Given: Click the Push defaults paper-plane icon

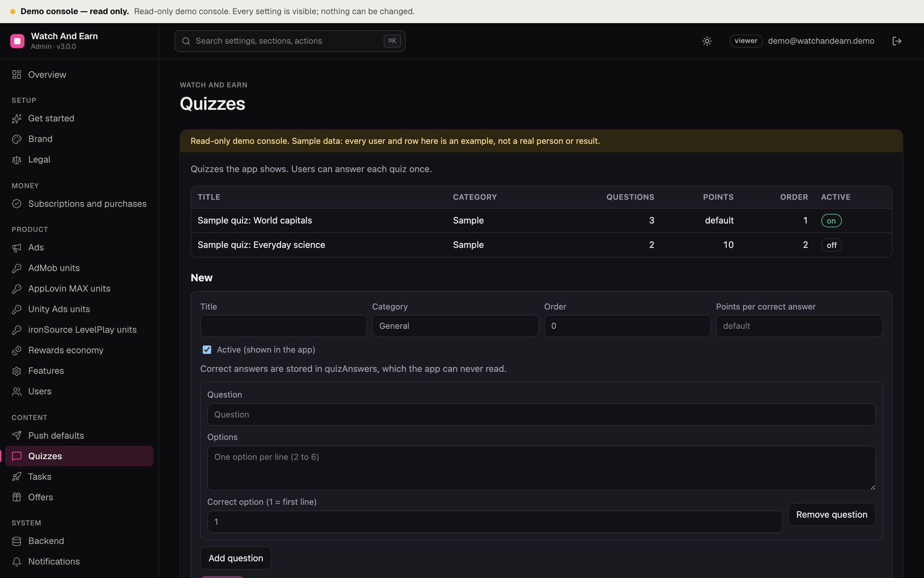Looking at the screenshot, I should point(17,435).
